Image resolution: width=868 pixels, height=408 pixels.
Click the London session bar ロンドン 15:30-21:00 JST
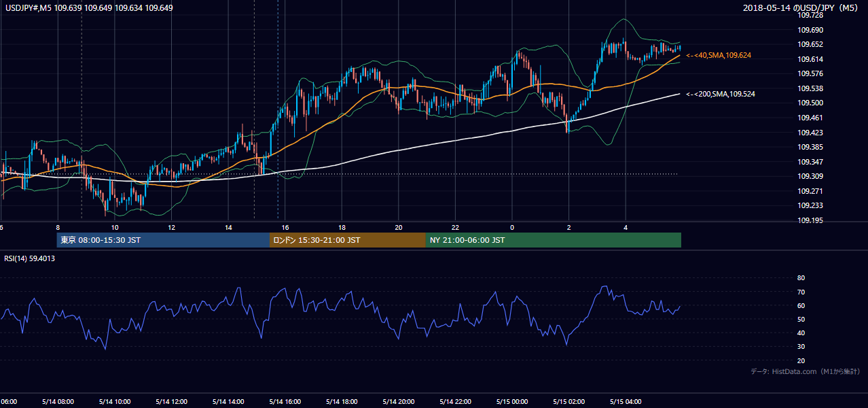coord(348,240)
